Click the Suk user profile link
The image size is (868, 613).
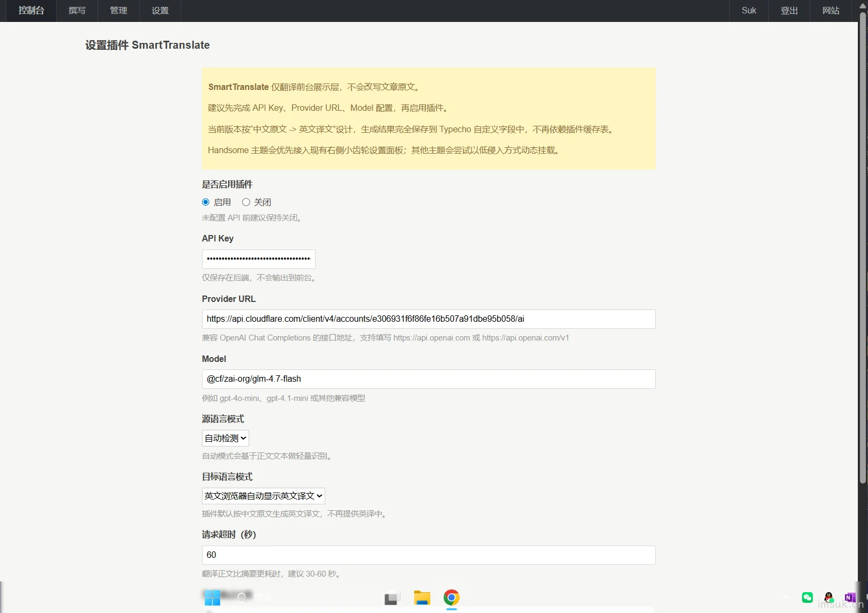749,11
